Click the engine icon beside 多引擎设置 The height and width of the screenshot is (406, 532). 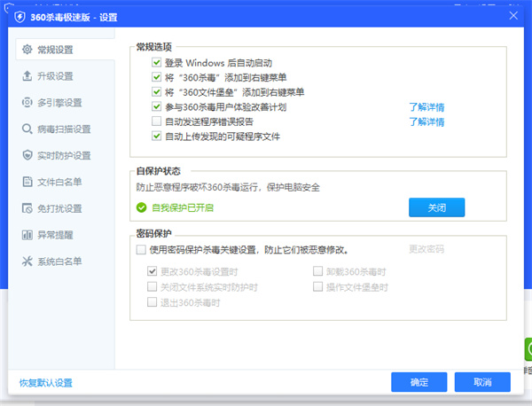(x=27, y=103)
